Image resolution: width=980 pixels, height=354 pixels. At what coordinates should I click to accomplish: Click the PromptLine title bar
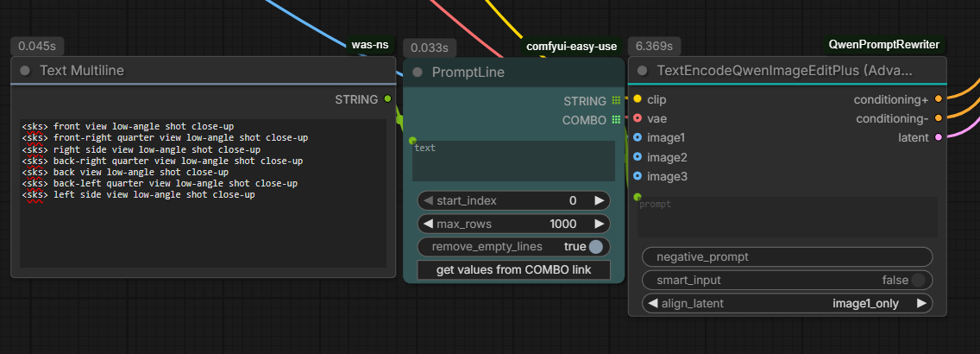[514, 72]
